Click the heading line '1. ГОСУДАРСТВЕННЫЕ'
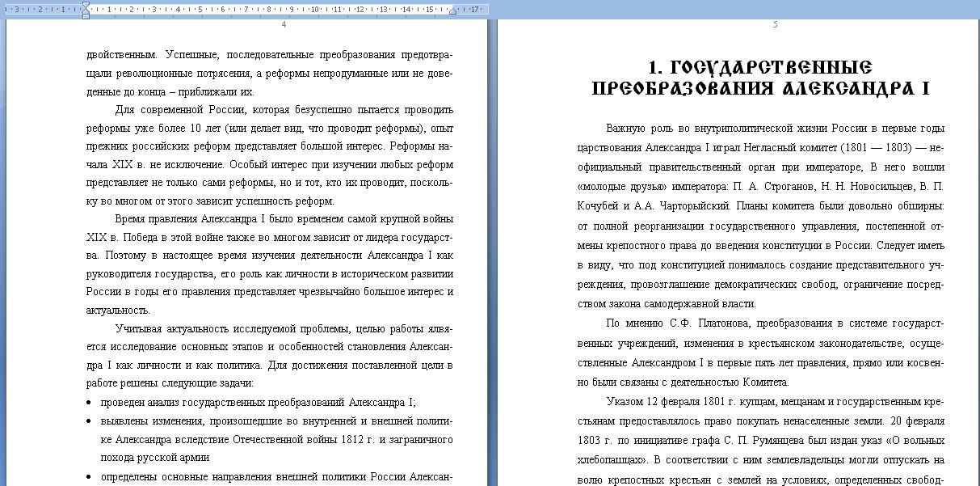The width and height of the screenshot is (980, 486). (761, 67)
